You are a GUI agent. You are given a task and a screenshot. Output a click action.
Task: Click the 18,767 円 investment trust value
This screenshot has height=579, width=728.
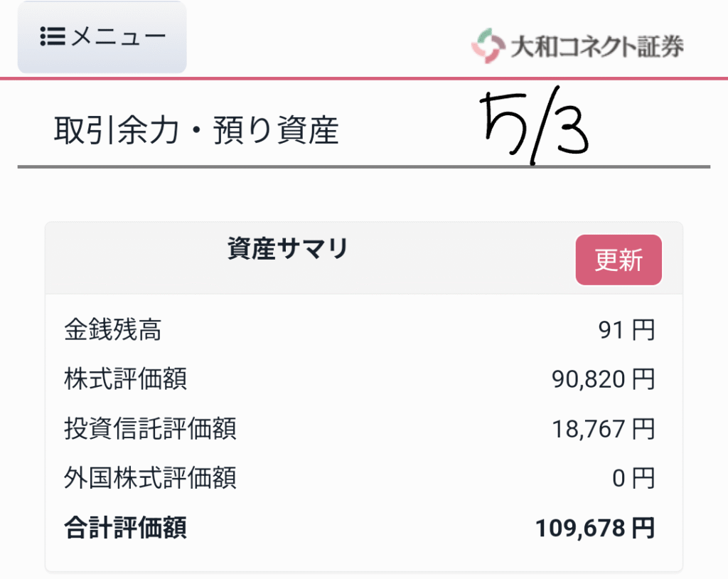603,429
